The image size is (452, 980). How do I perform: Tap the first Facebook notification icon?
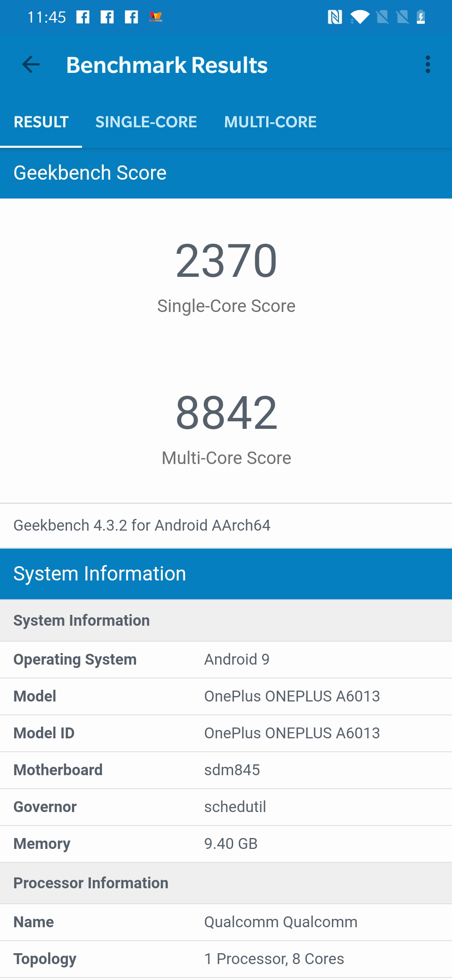tap(83, 17)
